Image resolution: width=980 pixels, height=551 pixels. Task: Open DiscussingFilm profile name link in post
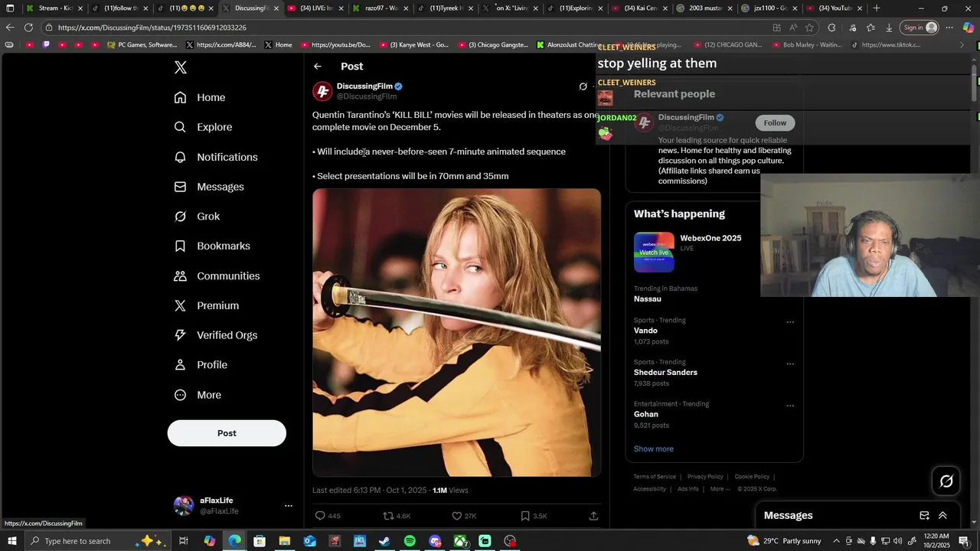tap(364, 86)
